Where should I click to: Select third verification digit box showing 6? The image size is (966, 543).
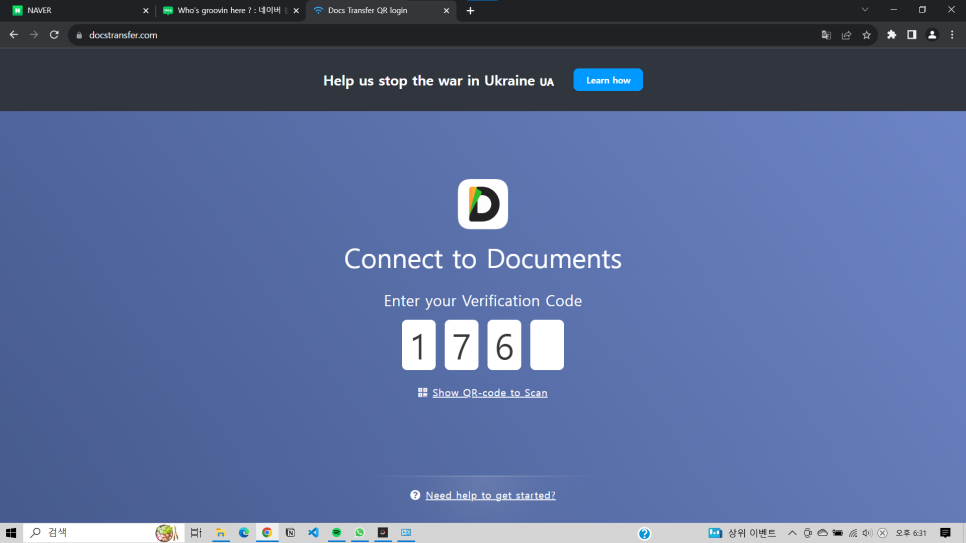pos(504,345)
